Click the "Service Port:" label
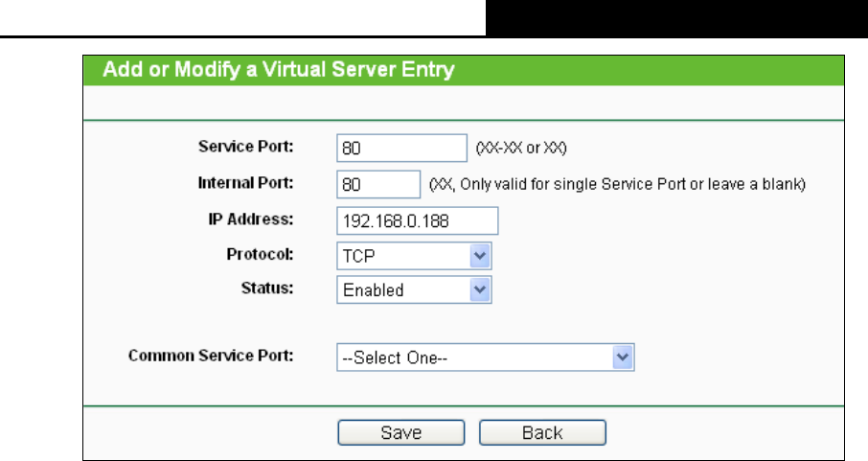This screenshot has width=868, height=461. (246, 147)
